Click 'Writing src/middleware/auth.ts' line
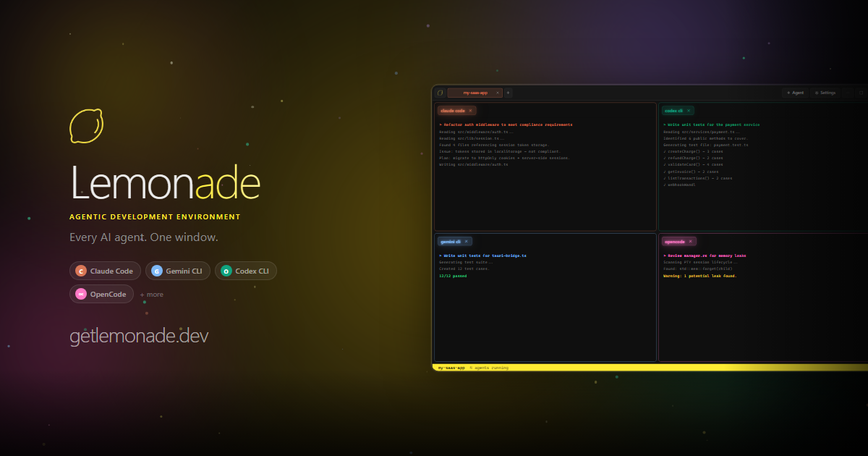The width and height of the screenshot is (868, 456). pyautogui.click(x=474, y=164)
